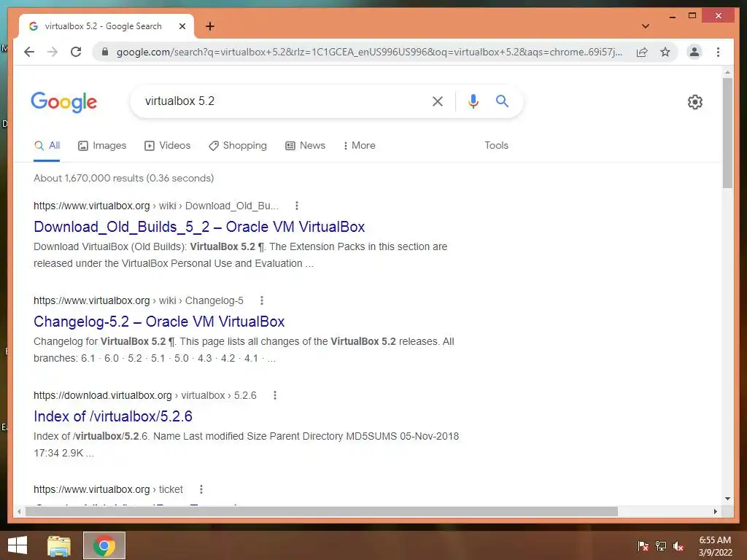Switch to Shopping results

point(238,146)
